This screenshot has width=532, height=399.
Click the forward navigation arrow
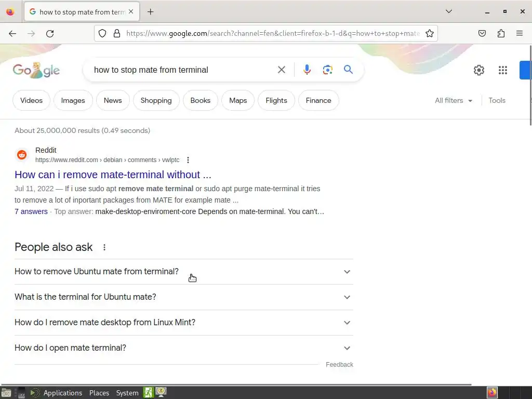(x=31, y=33)
